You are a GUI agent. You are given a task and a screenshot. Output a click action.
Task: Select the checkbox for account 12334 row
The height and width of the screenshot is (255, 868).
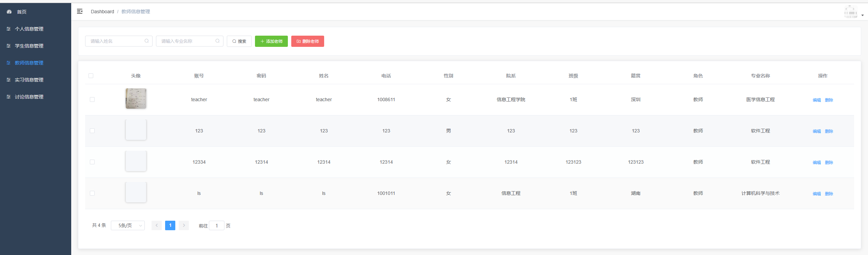(x=92, y=162)
